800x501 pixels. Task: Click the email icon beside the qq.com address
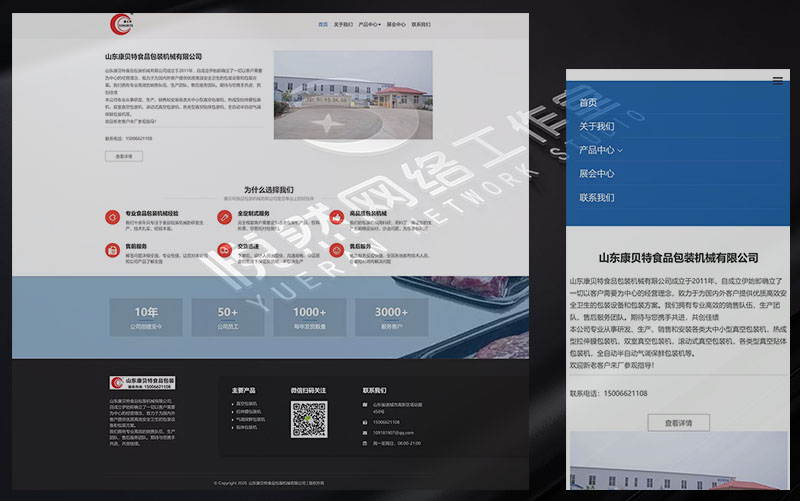point(365,433)
